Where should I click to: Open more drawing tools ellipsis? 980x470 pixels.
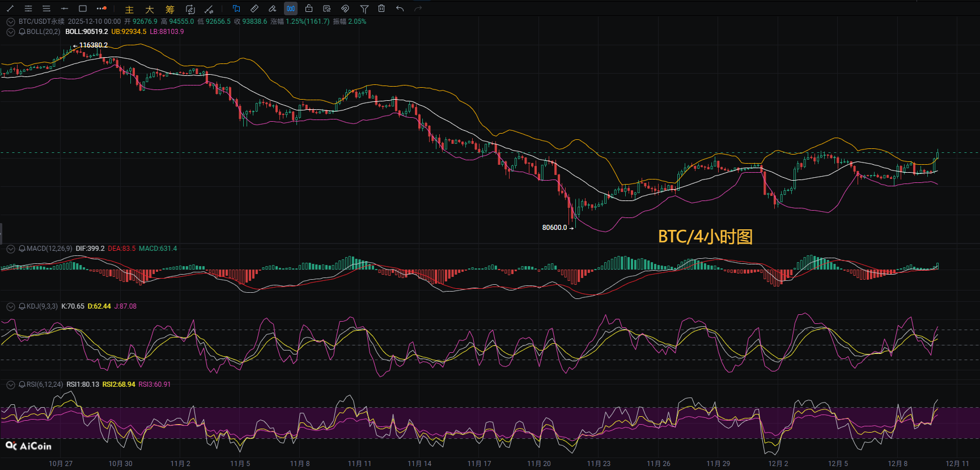pos(101,8)
